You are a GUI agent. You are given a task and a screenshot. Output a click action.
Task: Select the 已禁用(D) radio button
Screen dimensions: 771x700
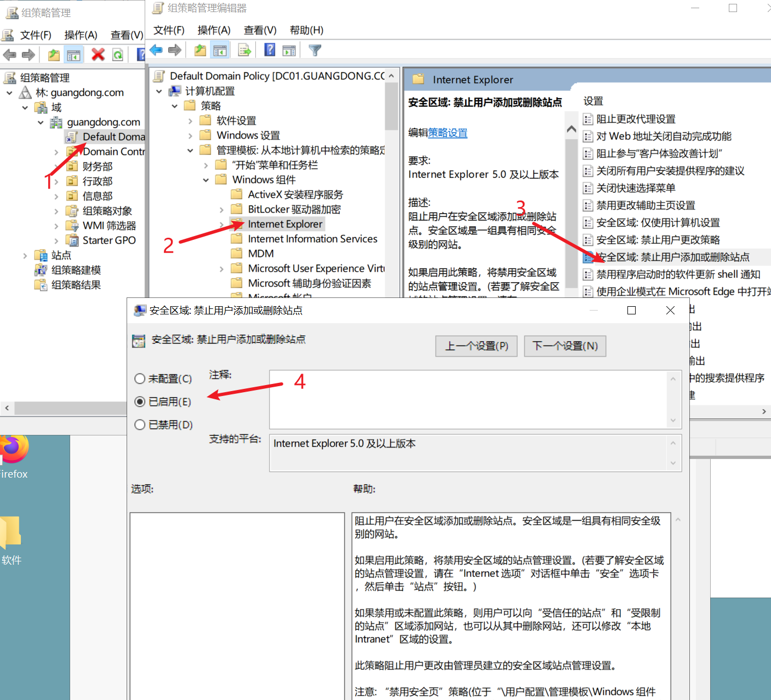point(140,425)
